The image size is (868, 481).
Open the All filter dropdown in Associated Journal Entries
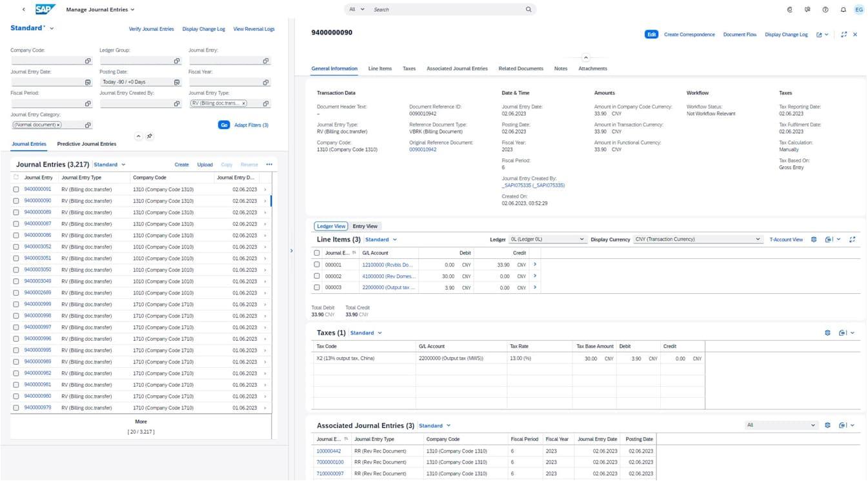782,425
